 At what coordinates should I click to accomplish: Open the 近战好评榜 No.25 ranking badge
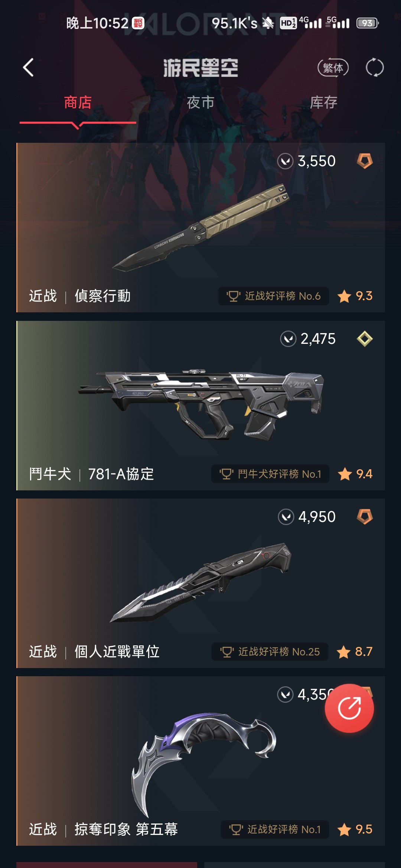click(x=270, y=651)
